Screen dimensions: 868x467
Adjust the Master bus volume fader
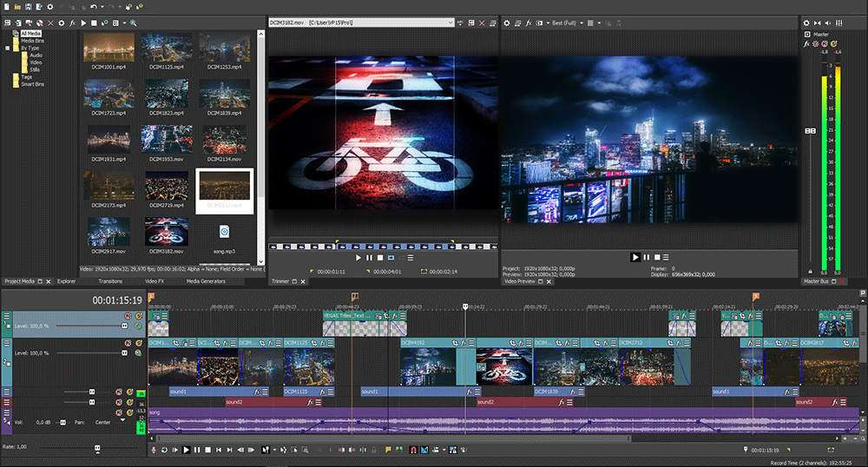(810, 130)
